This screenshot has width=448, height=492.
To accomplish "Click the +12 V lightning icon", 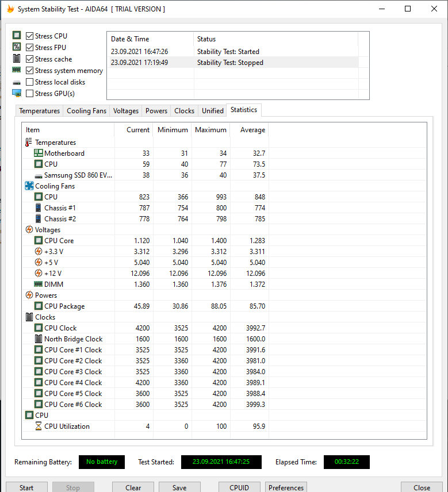I will click(x=39, y=273).
